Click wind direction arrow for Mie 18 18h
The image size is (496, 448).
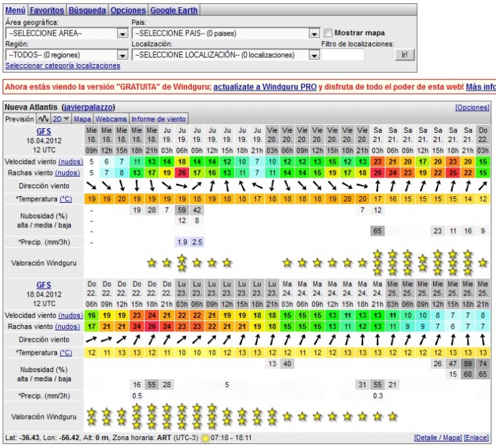point(137,186)
